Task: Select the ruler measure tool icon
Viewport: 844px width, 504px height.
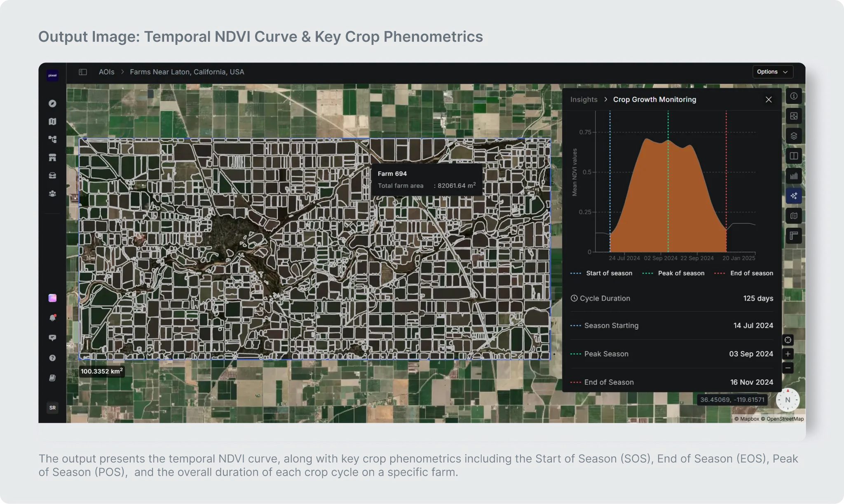Action: point(794,236)
